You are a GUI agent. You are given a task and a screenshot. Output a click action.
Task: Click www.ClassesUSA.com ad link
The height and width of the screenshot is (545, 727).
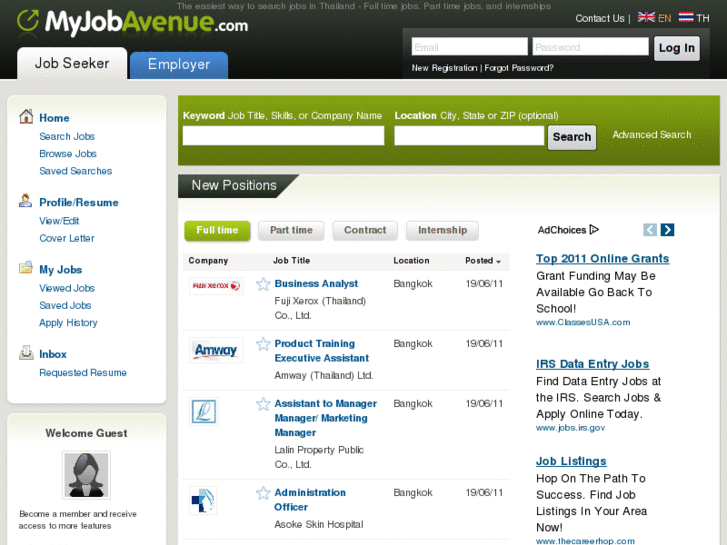tap(583, 322)
